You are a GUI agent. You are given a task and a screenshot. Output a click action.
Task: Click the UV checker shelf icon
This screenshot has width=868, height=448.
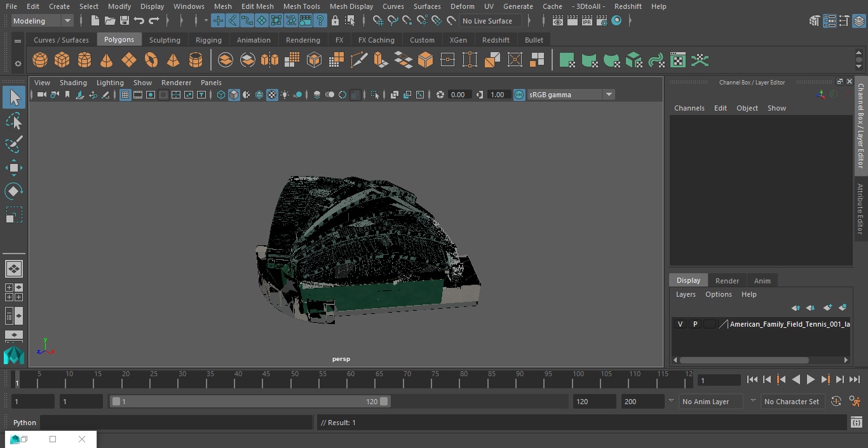[x=678, y=60]
